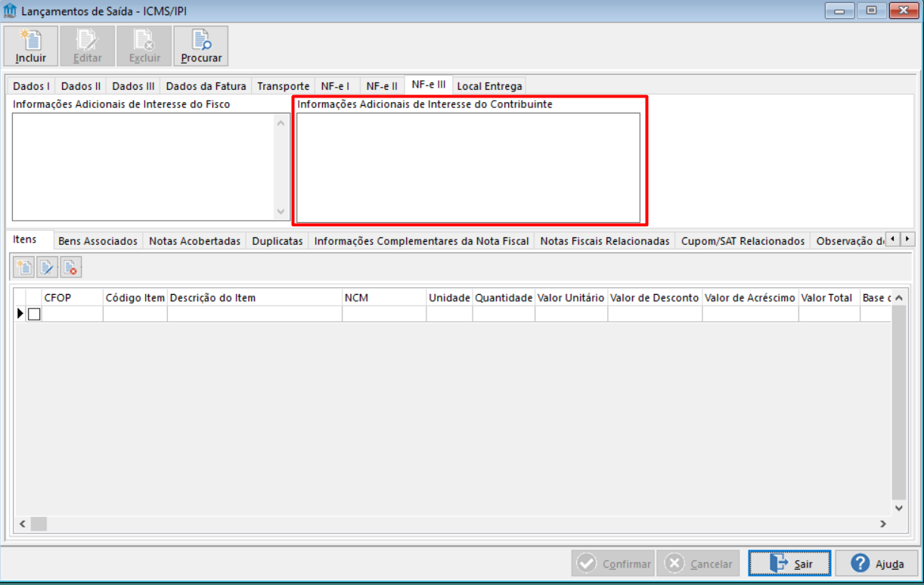The image size is (924, 585).
Task: Click the Valor de Desconto column header
Action: [x=655, y=298]
